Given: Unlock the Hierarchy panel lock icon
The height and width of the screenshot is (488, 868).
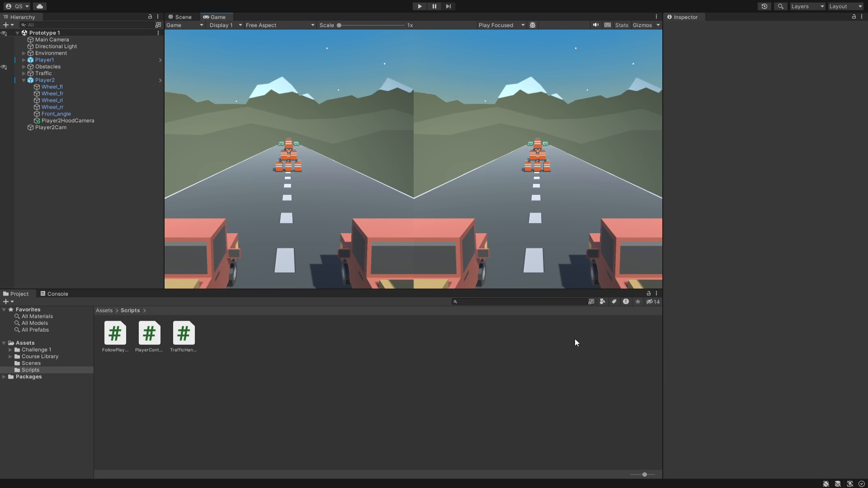Looking at the screenshot, I should (150, 16).
